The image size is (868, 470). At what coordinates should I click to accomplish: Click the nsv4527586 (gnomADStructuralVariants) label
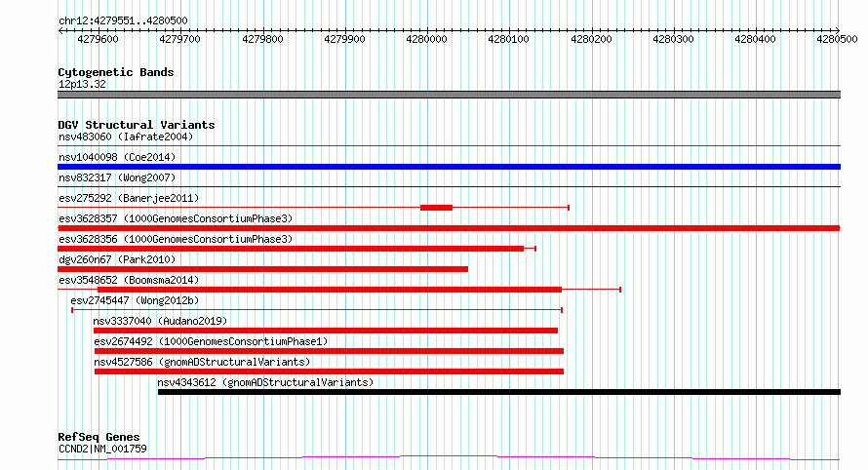click(202, 362)
